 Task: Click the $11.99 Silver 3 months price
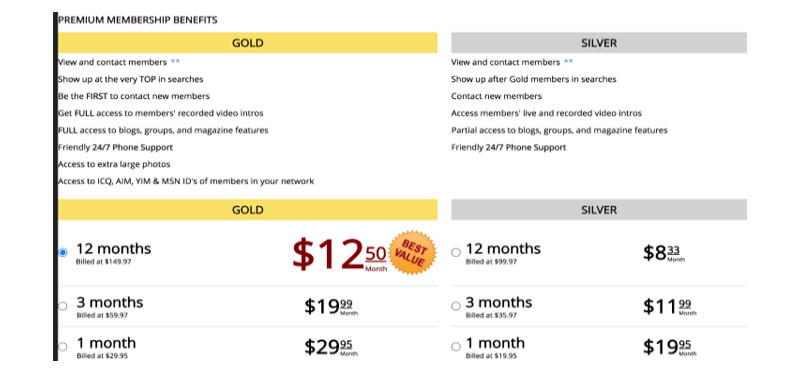click(669, 307)
